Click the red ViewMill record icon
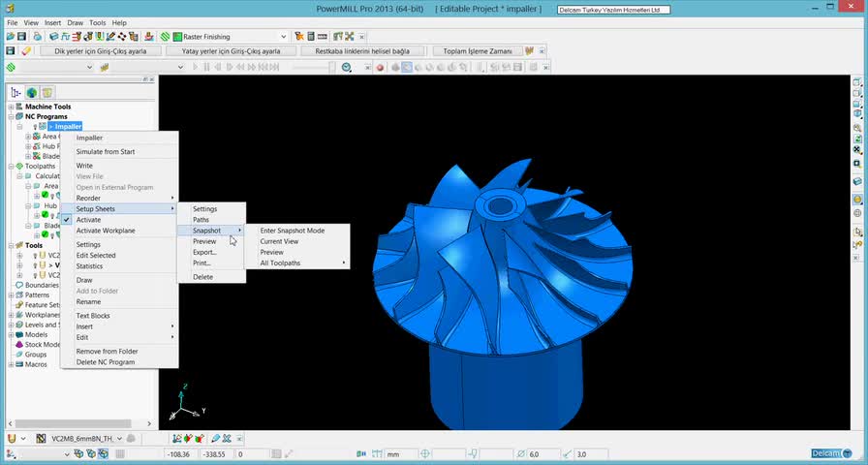The height and width of the screenshot is (465, 868). point(380,68)
